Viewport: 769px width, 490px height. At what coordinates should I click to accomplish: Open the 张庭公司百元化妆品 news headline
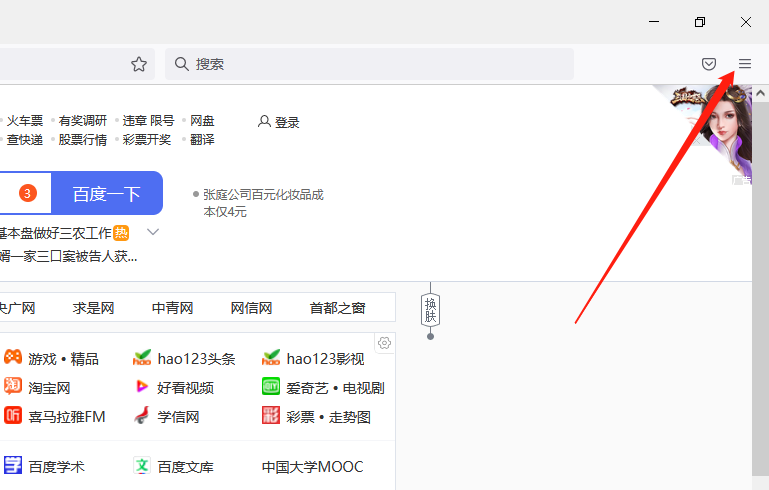[x=263, y=203]
